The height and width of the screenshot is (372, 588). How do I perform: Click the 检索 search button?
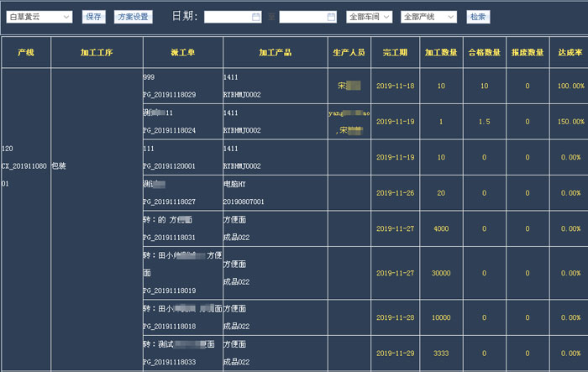478,17
